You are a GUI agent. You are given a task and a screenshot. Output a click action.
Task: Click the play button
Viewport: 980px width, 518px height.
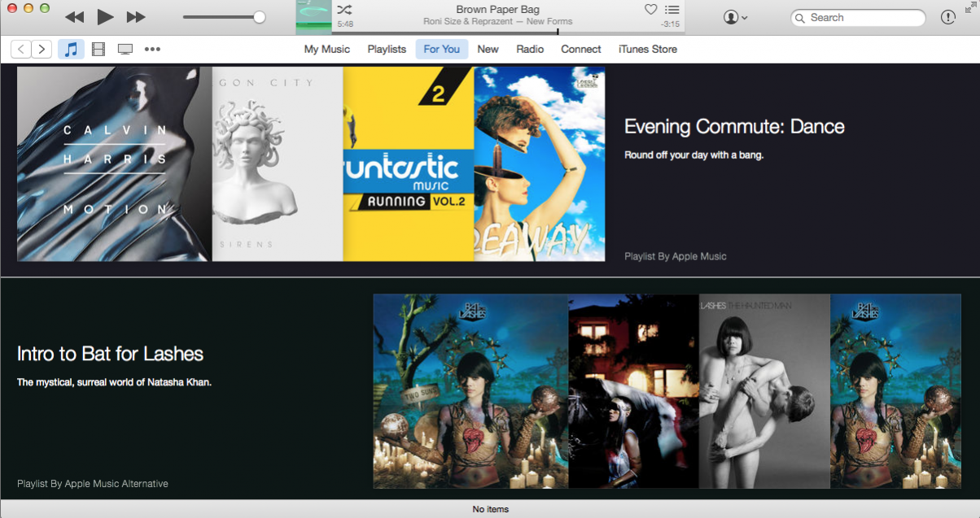[x=105, y=17]
